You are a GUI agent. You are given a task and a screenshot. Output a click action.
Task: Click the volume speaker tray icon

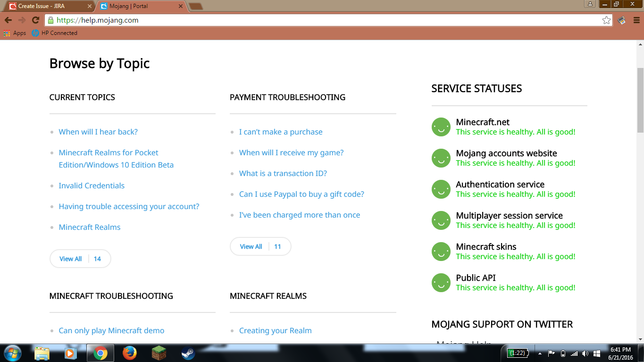click(585, 354)
